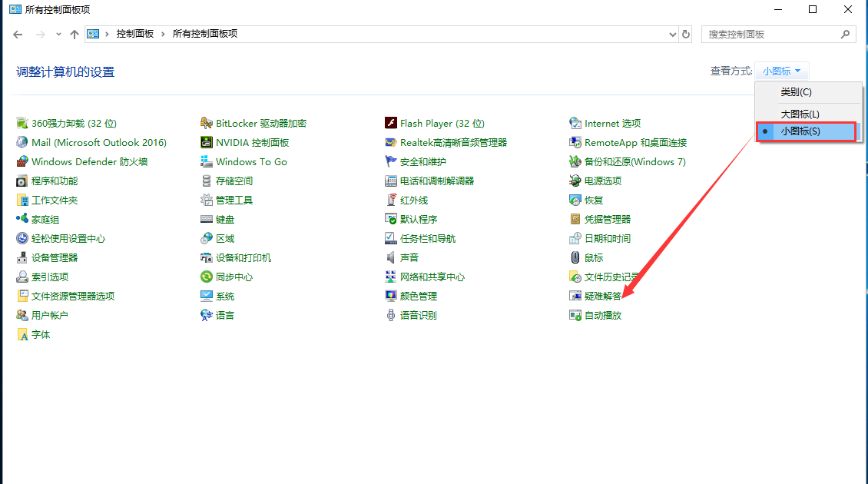Click the 颜色管理 icon
Viewport: 868px width, 484px height.
click(x=391, y=297)
